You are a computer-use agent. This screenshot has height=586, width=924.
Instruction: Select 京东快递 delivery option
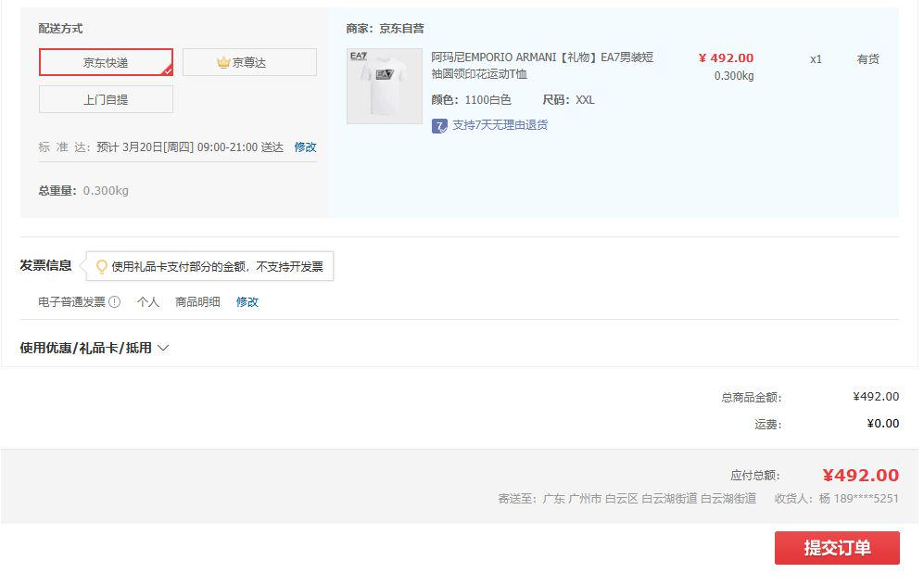click(x=106, y=62)
